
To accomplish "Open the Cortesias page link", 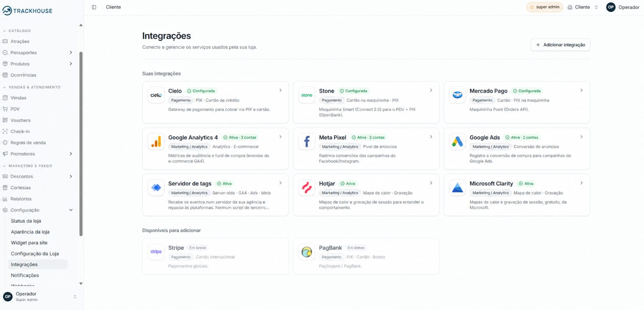I will pyautogui.click(x=21, y=188).
